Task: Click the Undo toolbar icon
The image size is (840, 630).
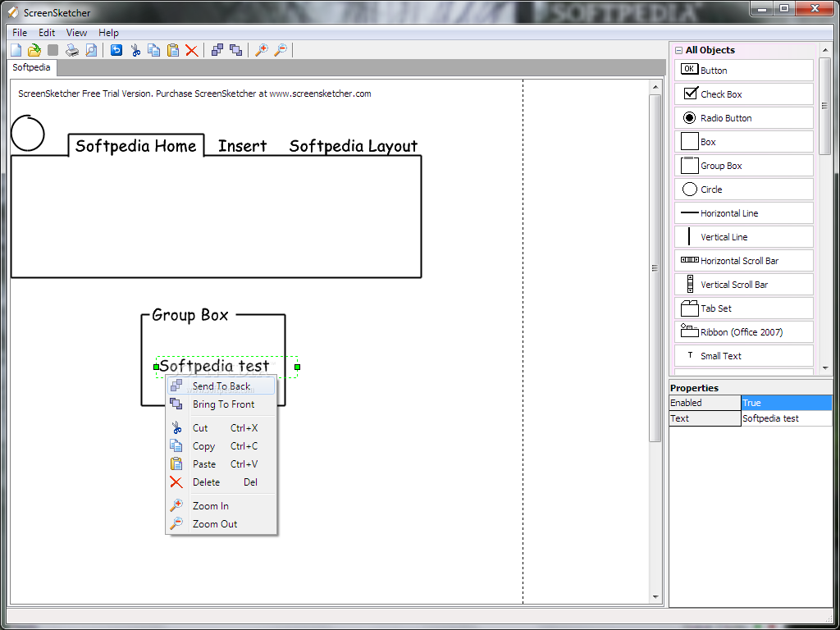Action: coord(116,50)
